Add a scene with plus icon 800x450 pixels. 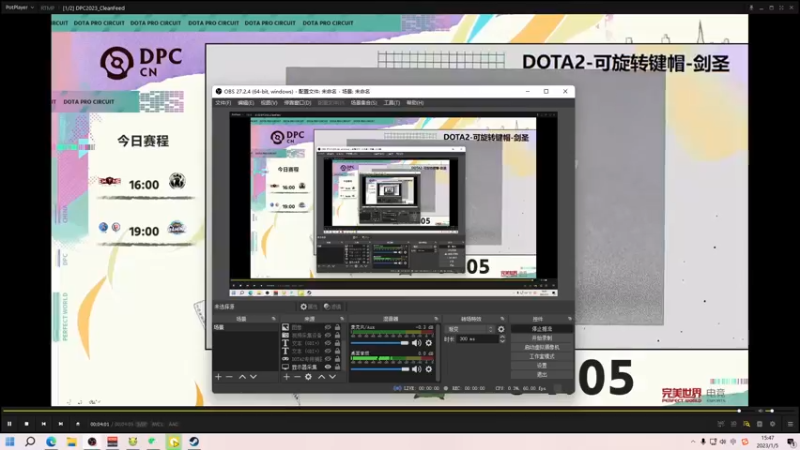(218, 377)
